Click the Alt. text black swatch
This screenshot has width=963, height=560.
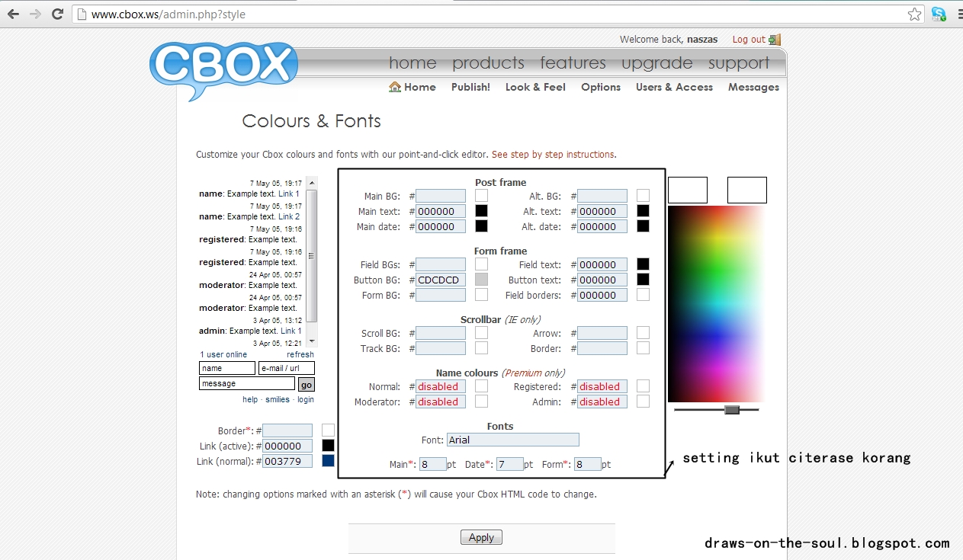click(643, 211)
